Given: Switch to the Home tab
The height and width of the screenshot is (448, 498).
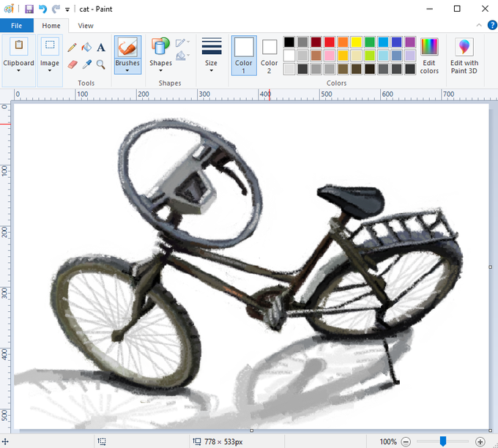Looking at the screenshot, I should point(51,26).
